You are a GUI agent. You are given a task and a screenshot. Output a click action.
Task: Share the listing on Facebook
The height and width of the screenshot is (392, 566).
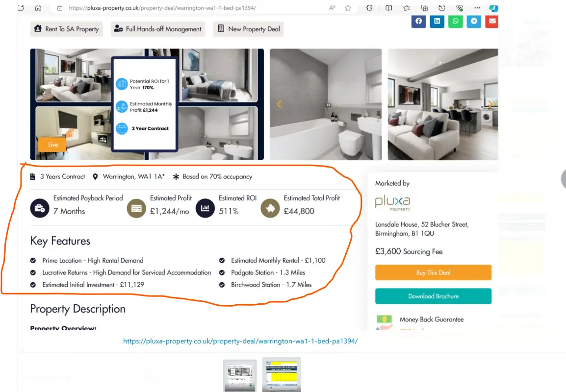pyautogui.click(x=418, y=21)
